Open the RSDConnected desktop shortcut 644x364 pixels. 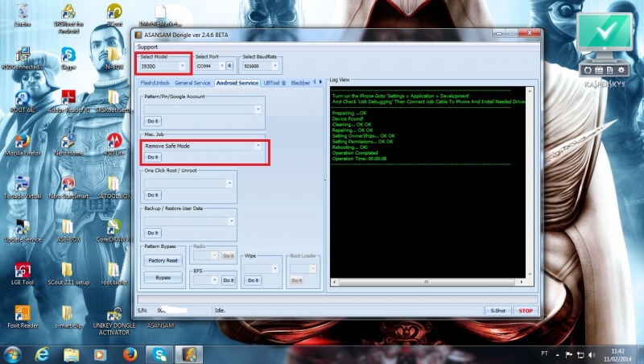23,58
